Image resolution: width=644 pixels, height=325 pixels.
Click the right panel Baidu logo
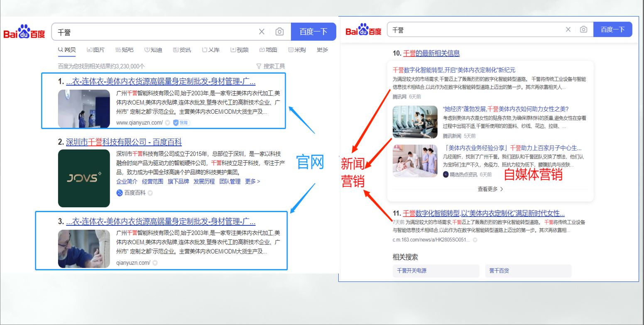tap(363, 30)
